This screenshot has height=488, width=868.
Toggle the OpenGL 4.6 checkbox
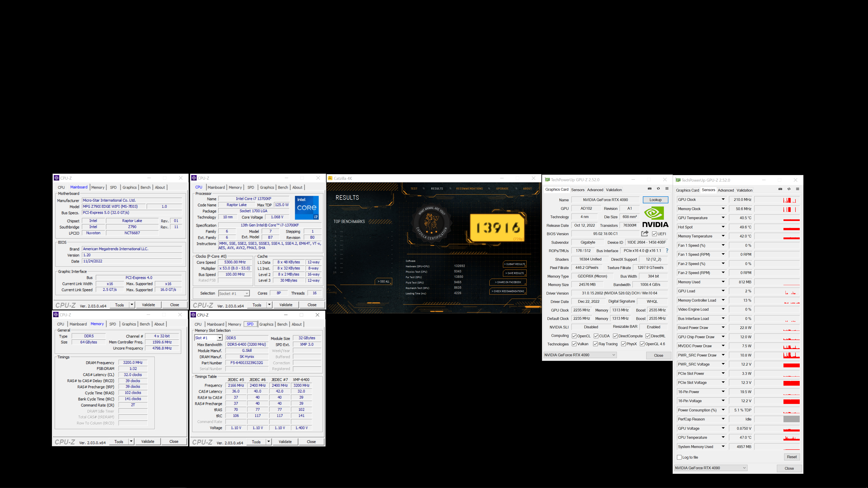(x=642, y=344)
